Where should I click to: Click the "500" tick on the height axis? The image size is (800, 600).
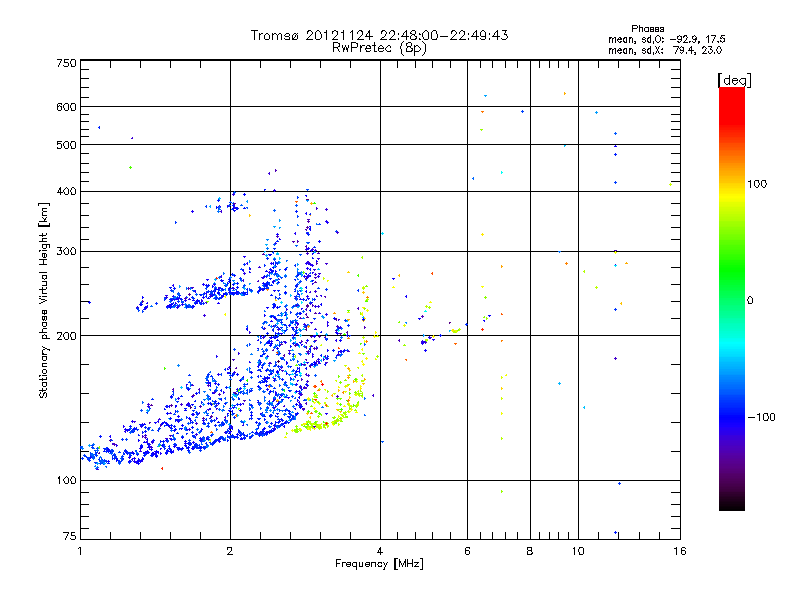[66, 145]
